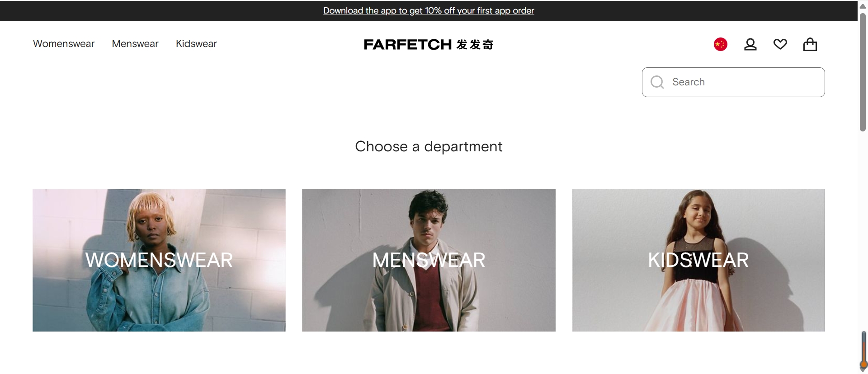Click the empty scrollbar track below thumb
Image resolution: width=868 pixels, height=374 pixels.
[x=863, y=230]
